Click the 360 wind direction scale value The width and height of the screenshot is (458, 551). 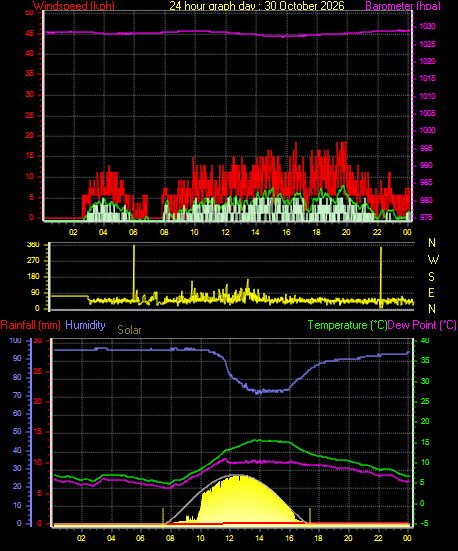click(33, 245)
